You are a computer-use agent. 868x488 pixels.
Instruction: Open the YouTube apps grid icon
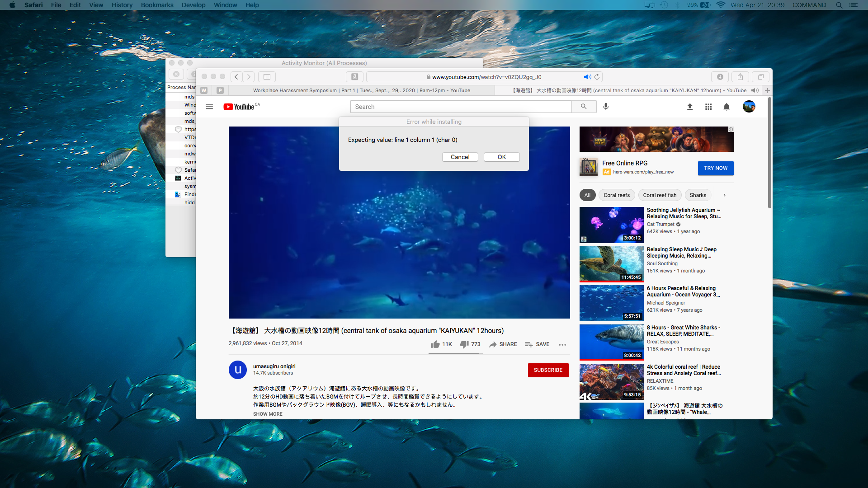(708, 107)
